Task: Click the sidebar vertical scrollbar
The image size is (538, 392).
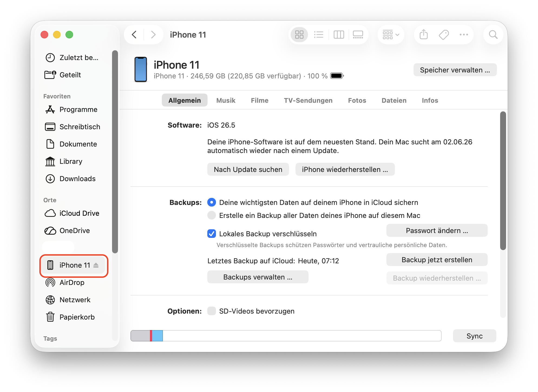Action: (x=115, y=152)
